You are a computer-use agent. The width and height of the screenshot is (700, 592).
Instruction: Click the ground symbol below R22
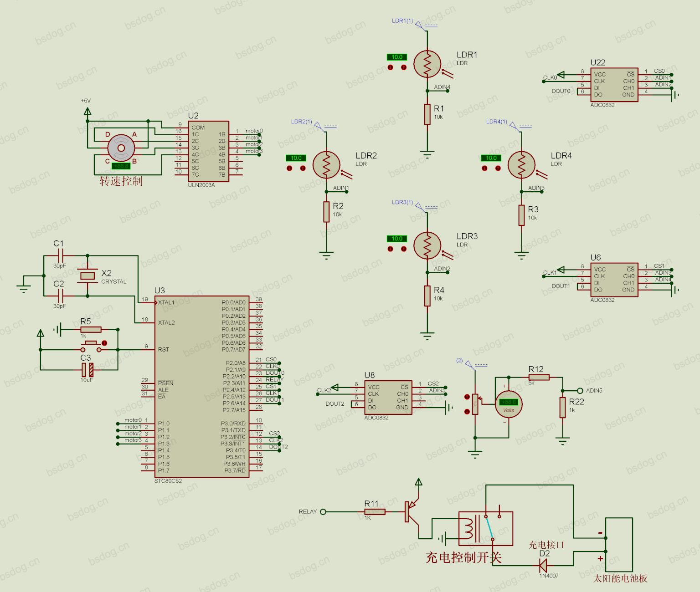563,441
